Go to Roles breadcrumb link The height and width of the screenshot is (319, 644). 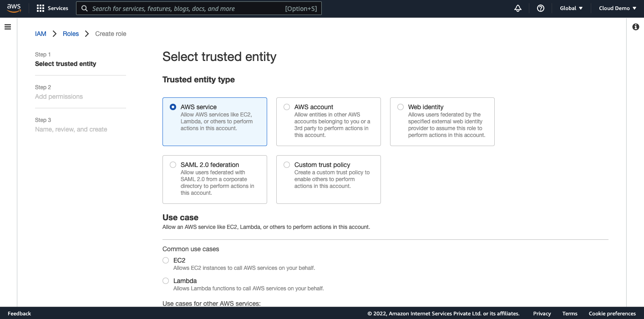(71, 34)
